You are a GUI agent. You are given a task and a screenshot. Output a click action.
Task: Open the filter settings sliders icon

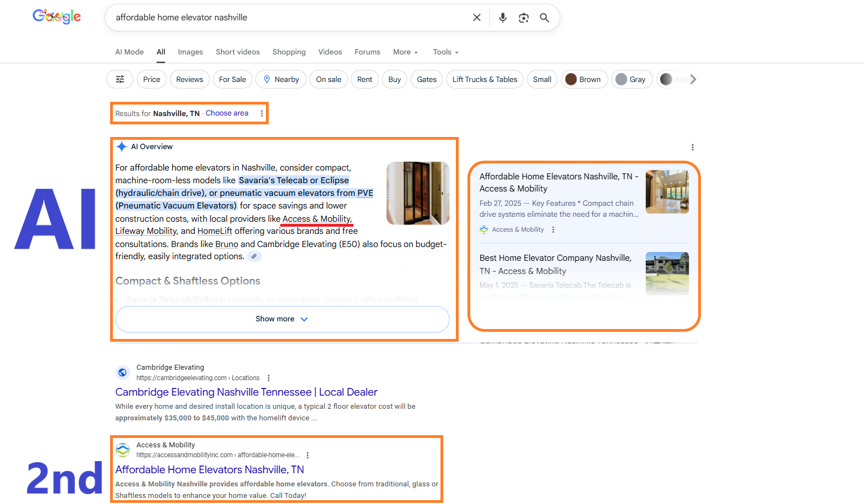point(120,79)
